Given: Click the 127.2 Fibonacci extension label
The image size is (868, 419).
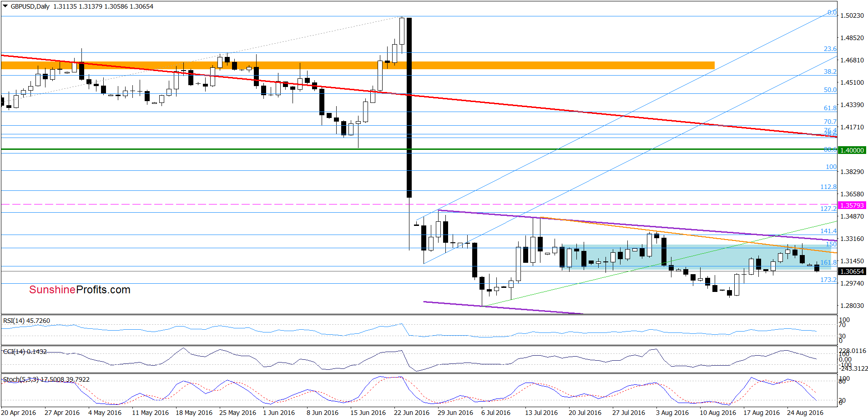Looking at the screenshot, I should coord(828,209).
